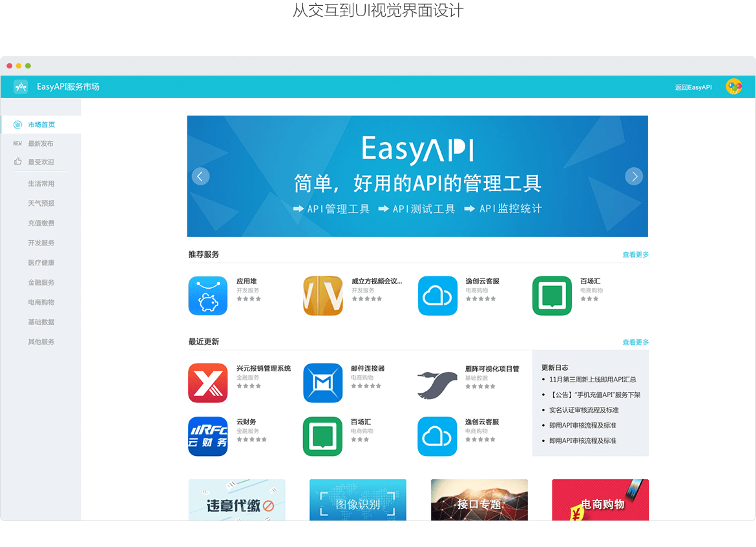Open the 云财务 app icon
The width and height of the screenshot is (756, 547).
pos(208,436)
